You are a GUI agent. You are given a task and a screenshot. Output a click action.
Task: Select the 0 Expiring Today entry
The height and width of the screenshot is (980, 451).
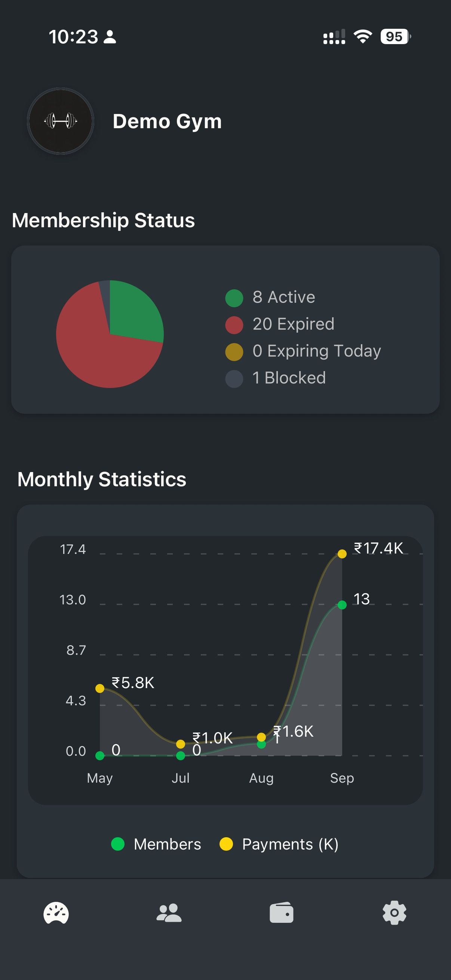pyautogui.click(x=316, y=351)
